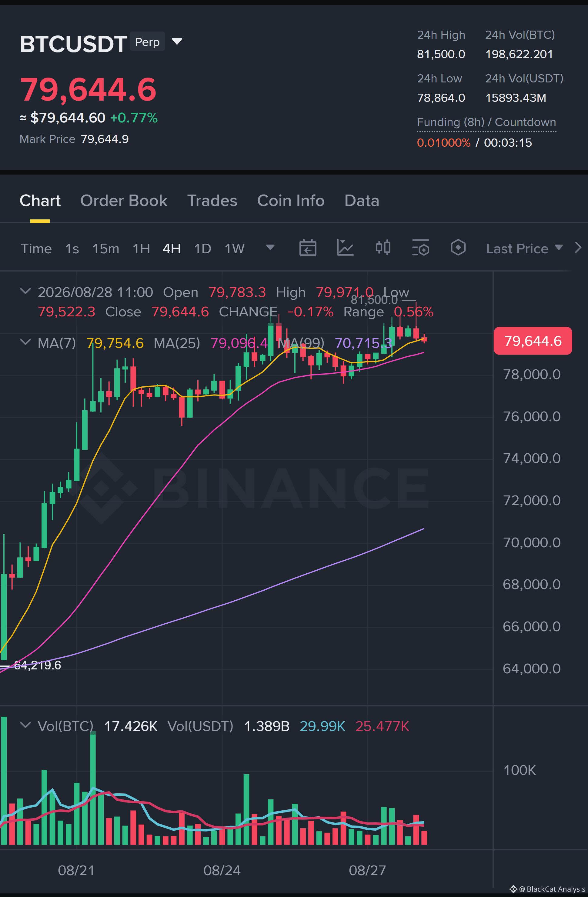The width and height of the screenshot is (588, 897).
Task: Click the hexagon chart preferences icon
Action: point(458,248)
